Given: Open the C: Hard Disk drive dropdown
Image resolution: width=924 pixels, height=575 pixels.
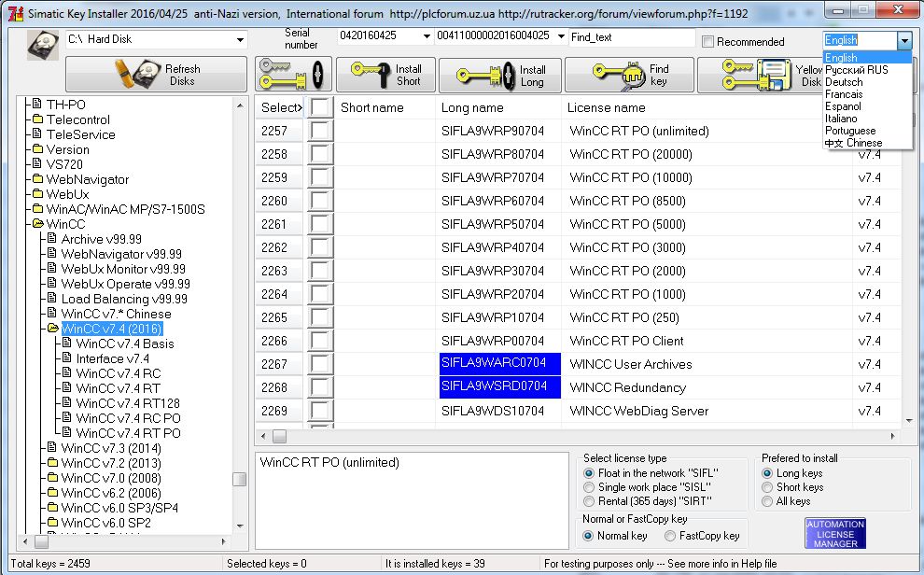Looking at the screenshot, I should point(238,40).
